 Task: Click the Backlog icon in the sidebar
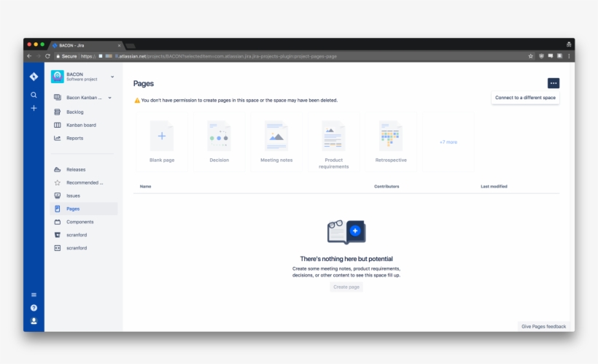(57, 112)
